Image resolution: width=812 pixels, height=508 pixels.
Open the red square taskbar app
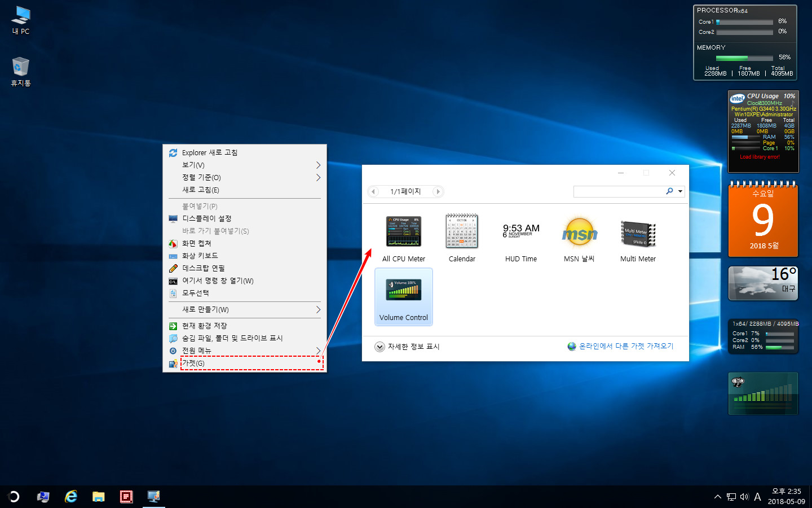[126, 497]
